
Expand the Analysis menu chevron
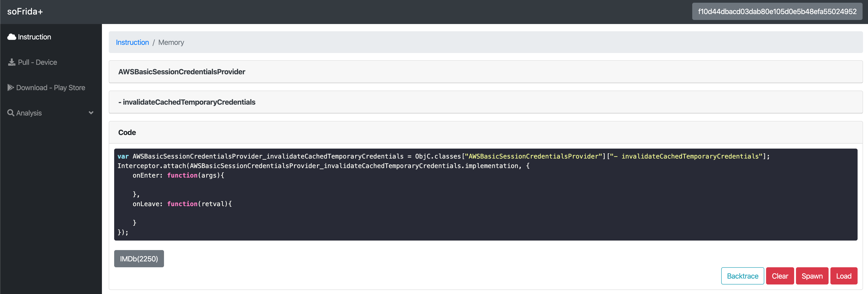(x=91, y=113)
